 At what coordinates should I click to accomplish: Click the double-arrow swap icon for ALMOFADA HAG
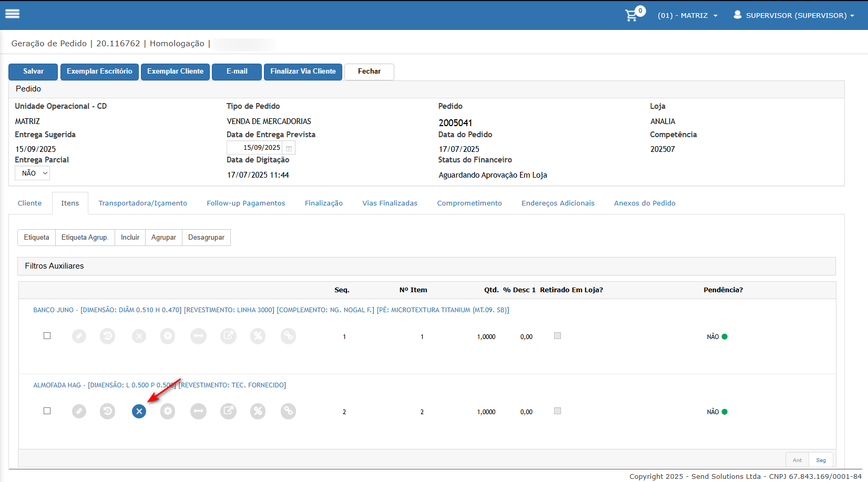point(198,412)
